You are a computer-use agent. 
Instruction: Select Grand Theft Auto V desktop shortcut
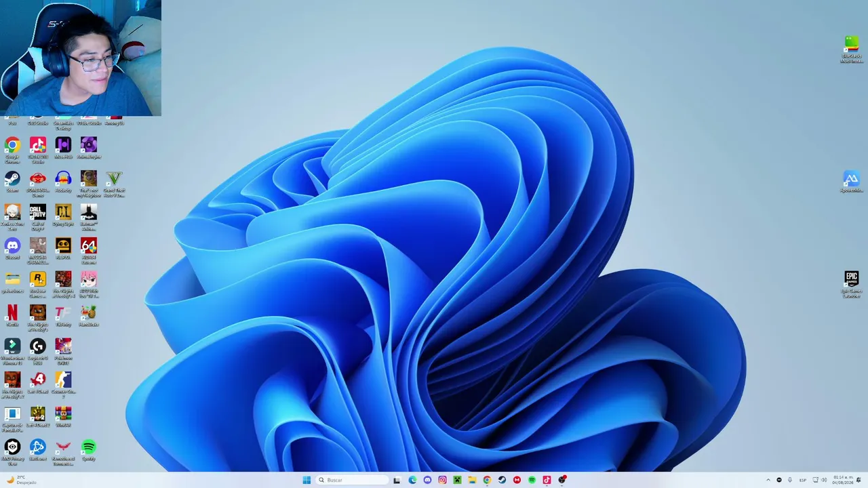coord(114,182)
